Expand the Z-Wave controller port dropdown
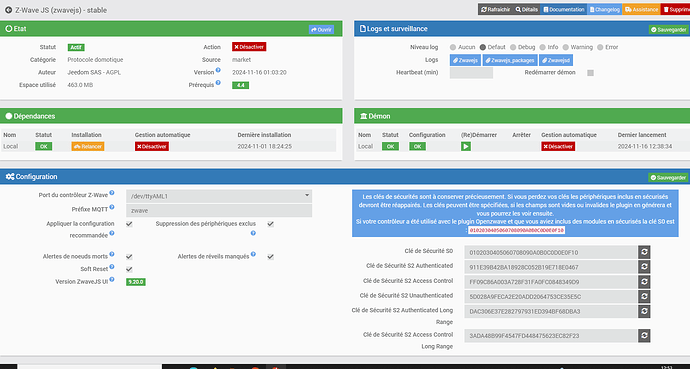 219,196
